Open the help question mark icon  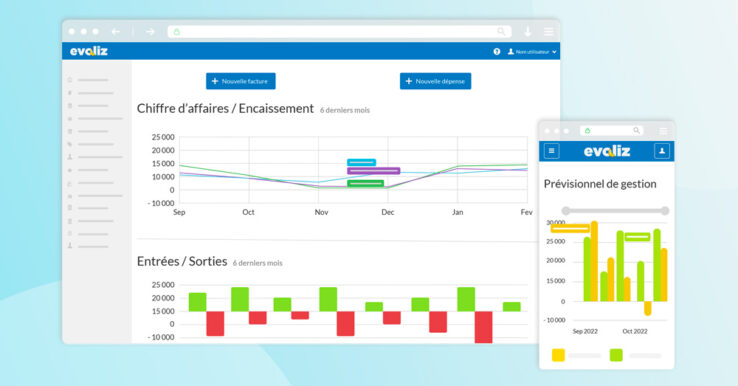(497, 52)
